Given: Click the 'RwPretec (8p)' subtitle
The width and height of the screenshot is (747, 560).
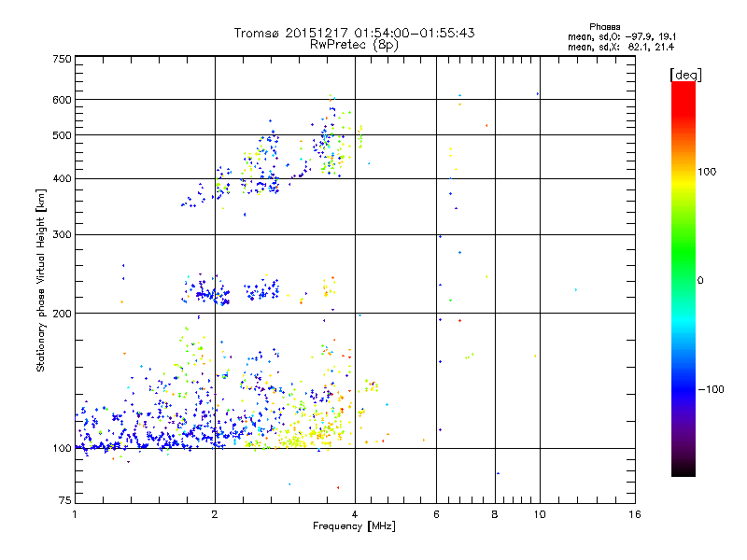Looking at the screenshot, I should (x=354, y=45).
